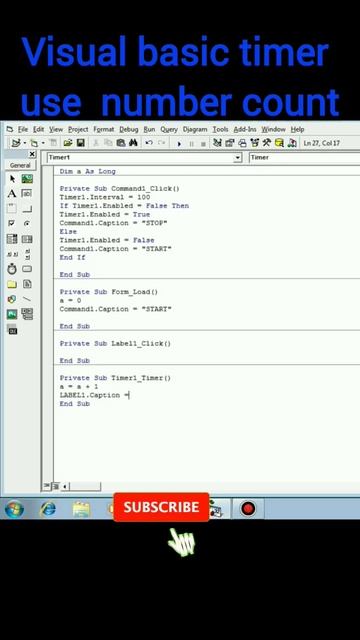The width and height of the screenshot is (360, 640).
Task: Select the Line control tool
Action: (27, 299)
